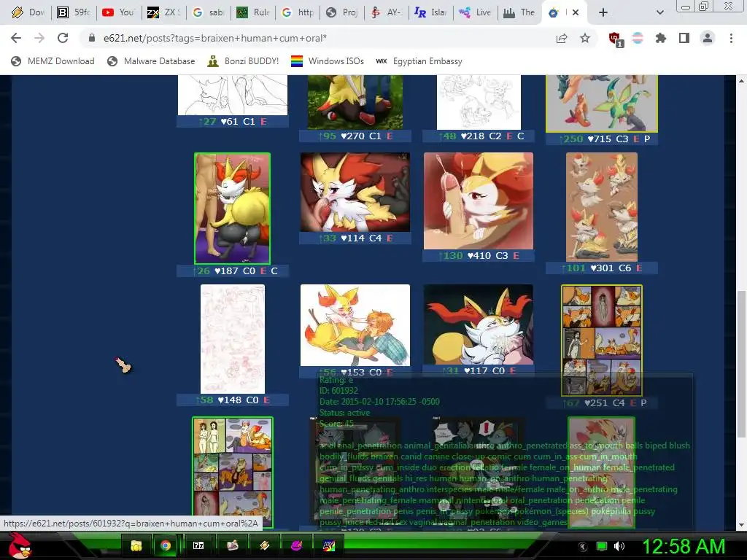
Task: Open the Extensions puzzle menu
Action: pyautogui.click(x=661, y=38)
